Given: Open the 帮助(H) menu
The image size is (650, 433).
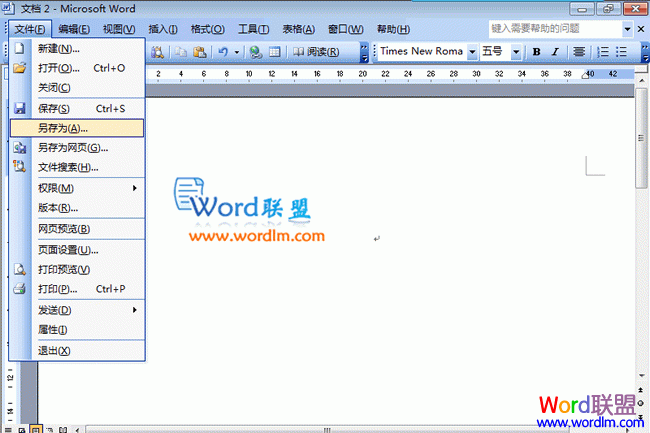Looking at the screenshot, I should 393,29.
